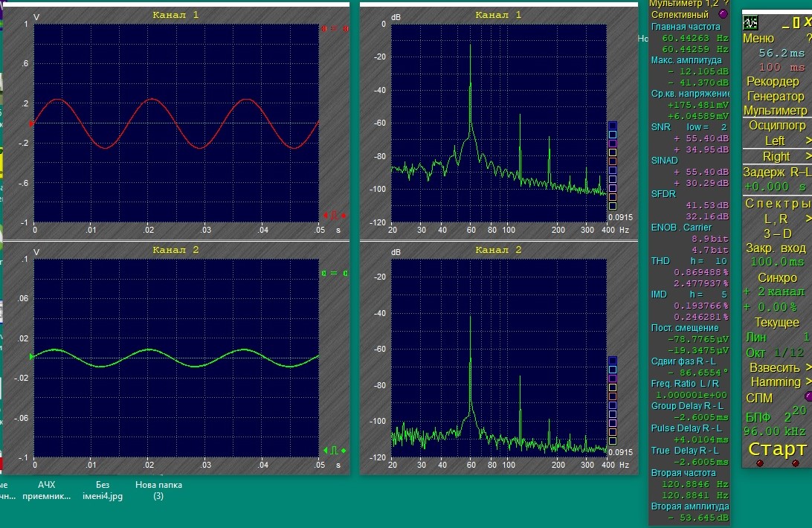Select the dark blue trace swatch beside Канал 1 spectrum

(x=613, y=126)
